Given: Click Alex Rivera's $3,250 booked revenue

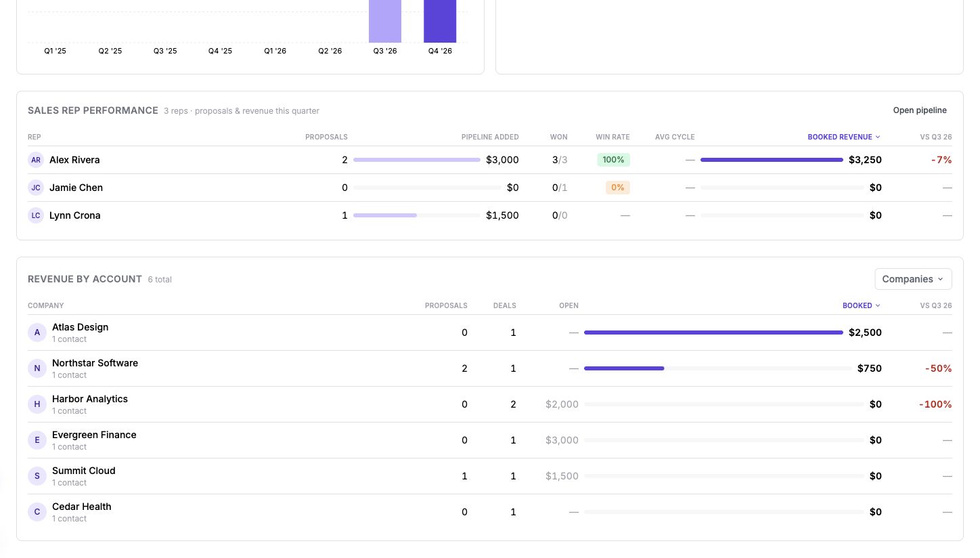Looking at the screenshot, I should [865, 160].
